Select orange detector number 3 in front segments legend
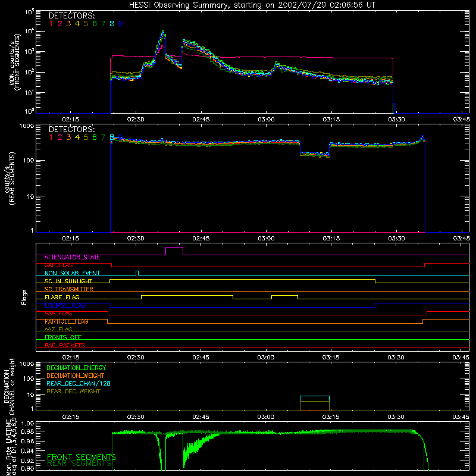Screen dimensions: 476x476 68,24
